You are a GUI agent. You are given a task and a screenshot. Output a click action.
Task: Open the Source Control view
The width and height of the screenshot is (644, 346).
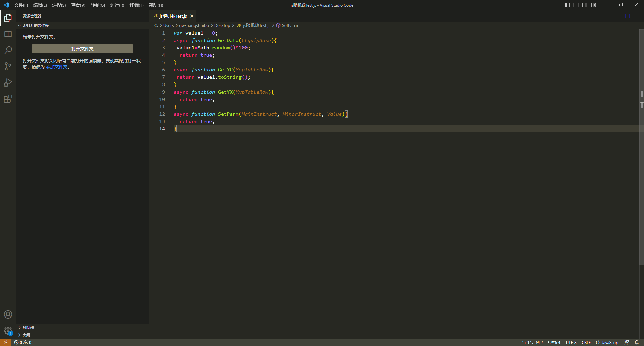[8, 66]
